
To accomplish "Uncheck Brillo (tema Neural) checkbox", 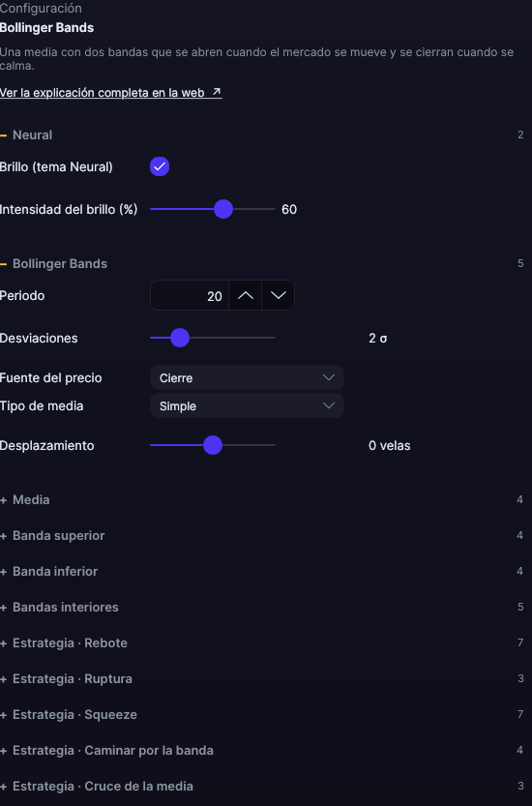I will [160, 166].
